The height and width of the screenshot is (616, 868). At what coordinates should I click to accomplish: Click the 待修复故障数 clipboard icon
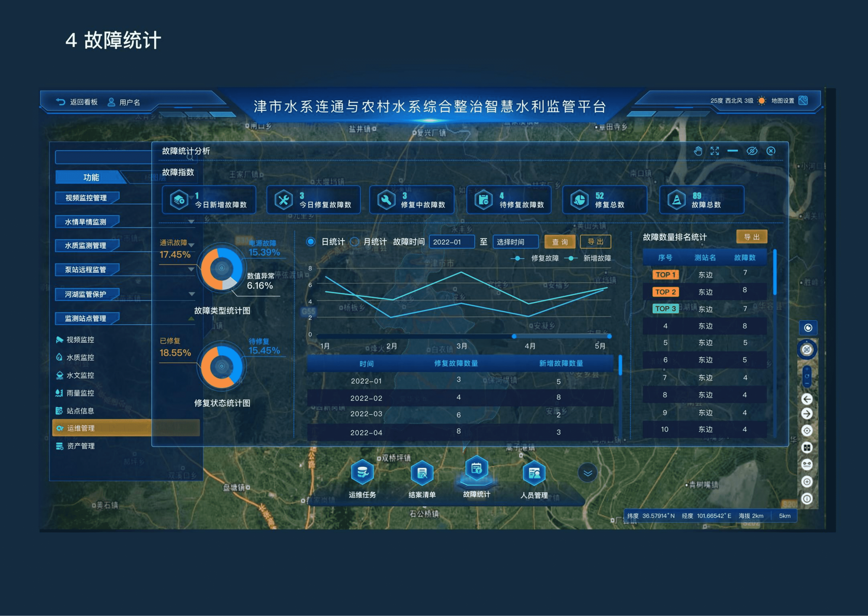click(483, 200)
